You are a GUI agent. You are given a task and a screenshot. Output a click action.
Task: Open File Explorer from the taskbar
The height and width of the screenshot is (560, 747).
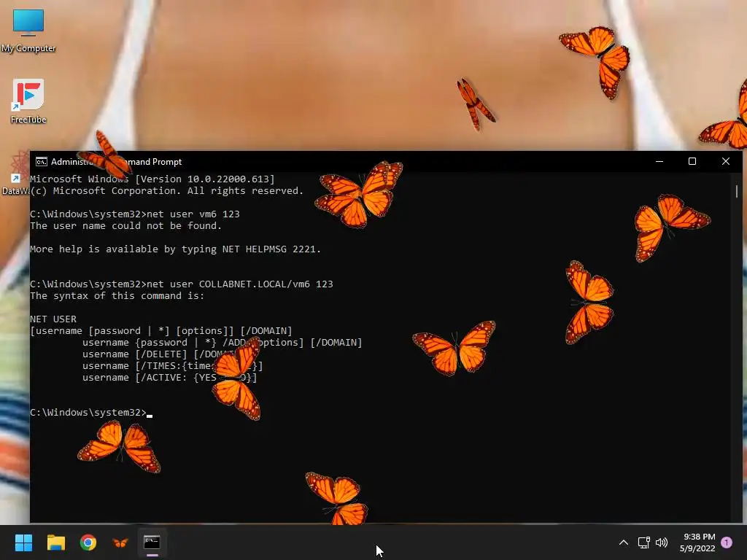(x=55, y=542)
